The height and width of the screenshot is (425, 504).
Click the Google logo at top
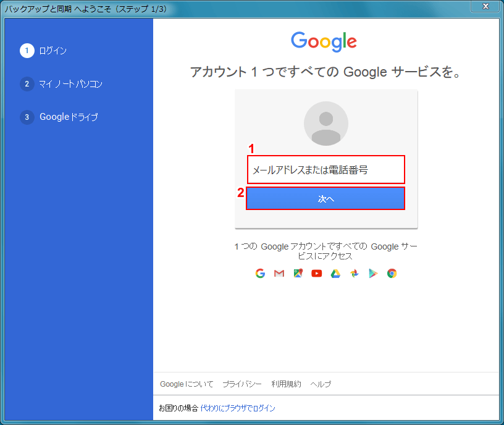coord(324,41)
